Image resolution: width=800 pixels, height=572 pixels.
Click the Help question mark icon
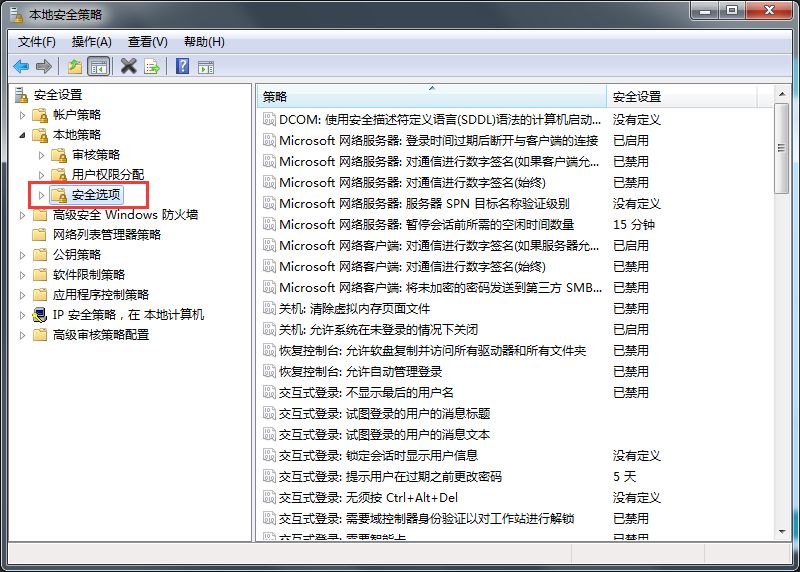pyautogui.click(x=183, y=66)
